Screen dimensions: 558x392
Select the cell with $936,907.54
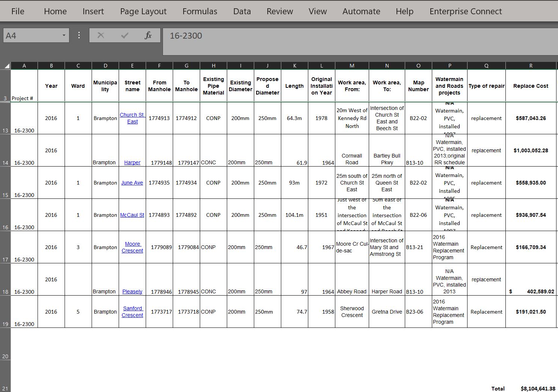[531, 215]
